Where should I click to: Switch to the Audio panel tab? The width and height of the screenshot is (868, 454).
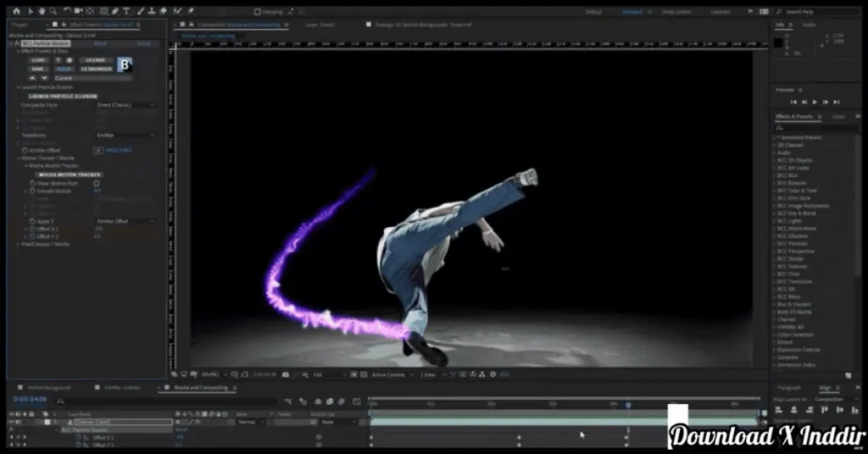pyautogui.click(x=810, y=25)
